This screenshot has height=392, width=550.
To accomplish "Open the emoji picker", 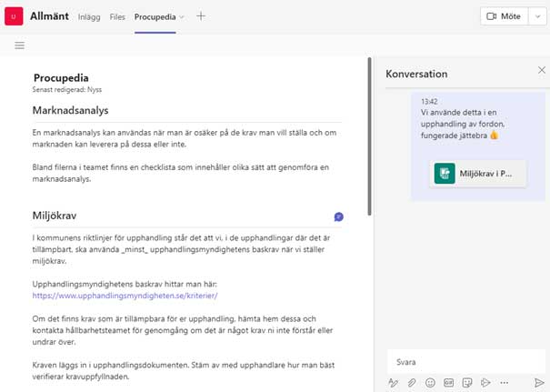I will click(430, 383).
